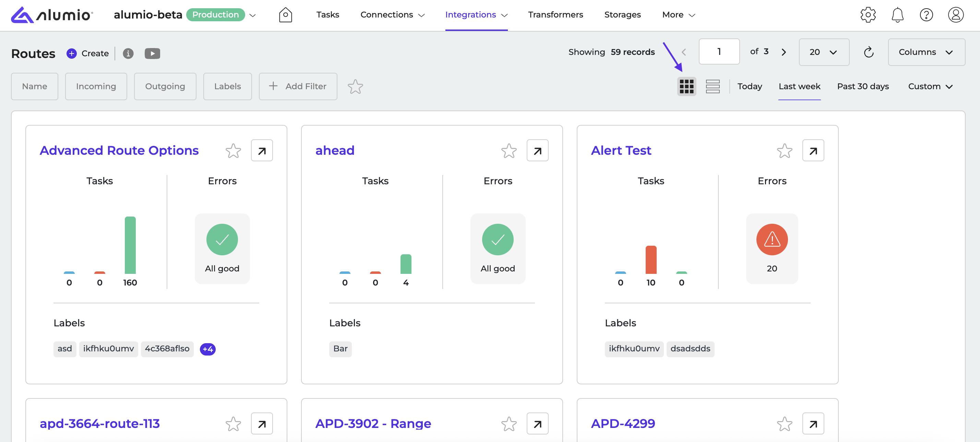Click the home icon in top navigation
Viewport: 980px width, 442px height.
click(285, 15)
